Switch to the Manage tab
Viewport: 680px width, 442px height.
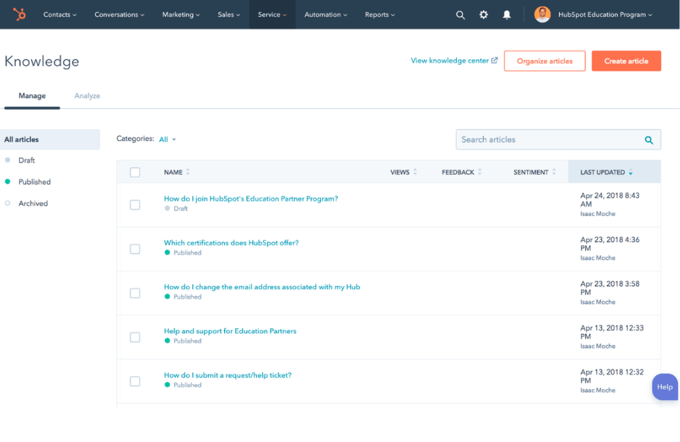coord(32,96)
